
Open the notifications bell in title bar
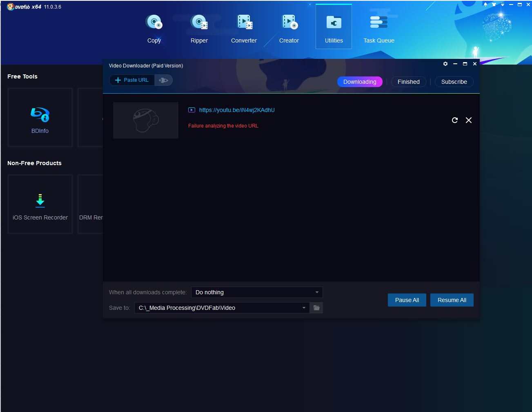click(x=485, y=4)
